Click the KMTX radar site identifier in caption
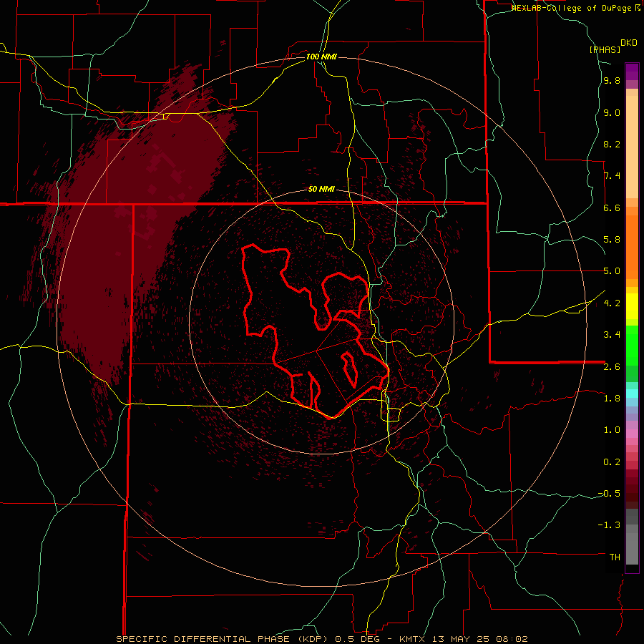The height and width of the screenshot is (644, 644). 411,639
